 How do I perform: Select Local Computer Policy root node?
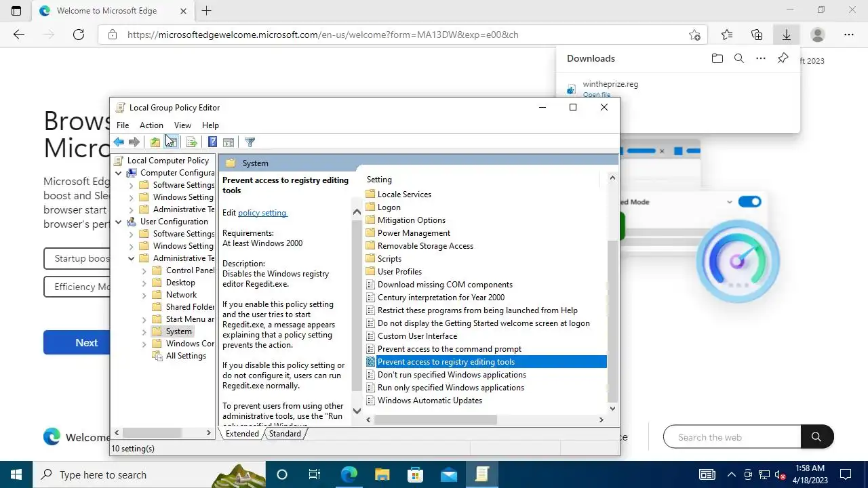(167, 161)
